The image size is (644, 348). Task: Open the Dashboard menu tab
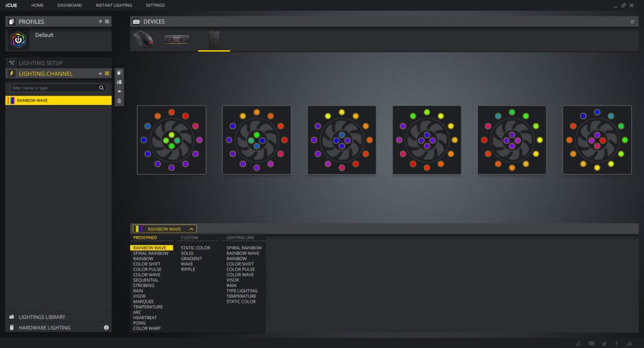[x=69, y=5]
